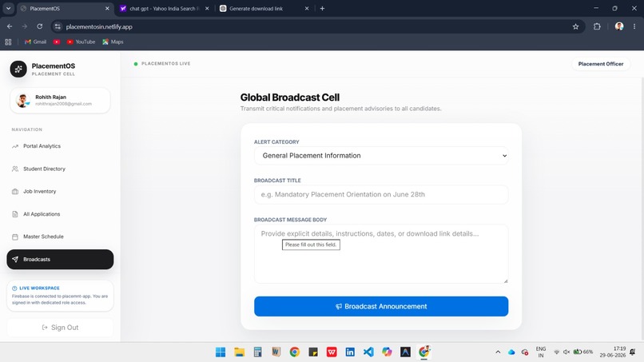The width and height of the screenshot is (644, 362).
Task: Open the Alert Category dropdown
Action: [381, 156]
